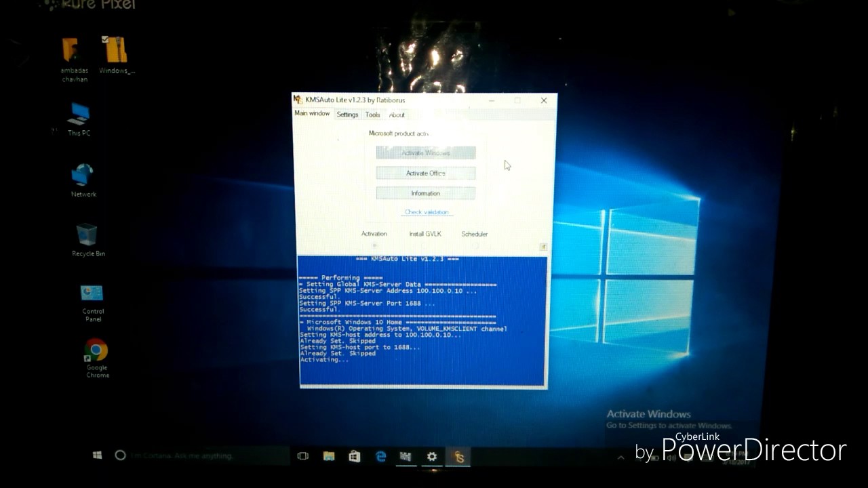Click the taskbar app left of Settings gear
This screenshot has width=868, height=488.
tap(406, 457)
